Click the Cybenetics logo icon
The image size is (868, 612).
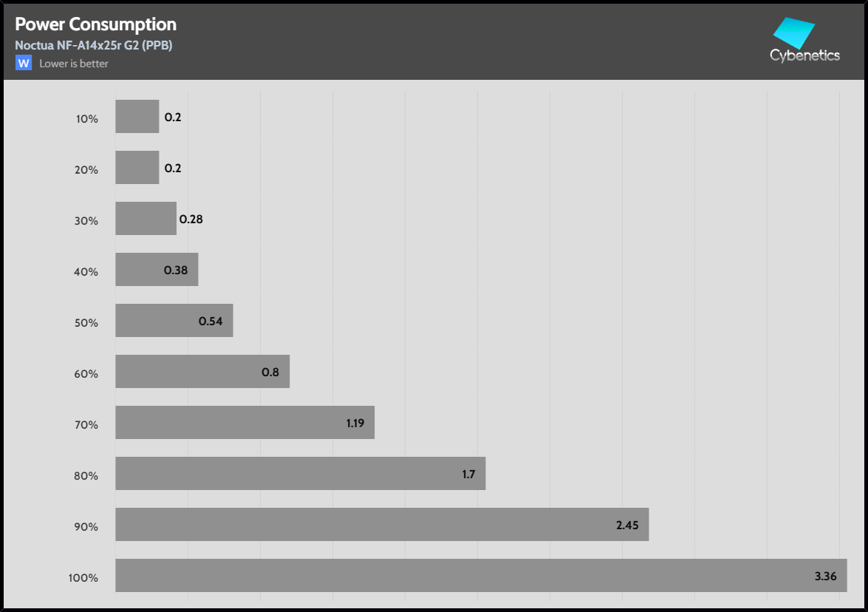(x=793, y=32)
